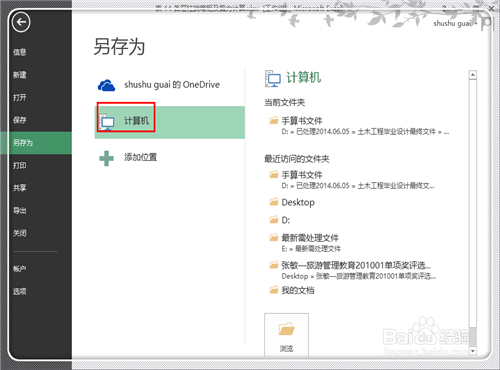Click the OneDrive cloud icon
This screenshot has height=370, width=500.
pyautogui.click(x=106, y=85)
